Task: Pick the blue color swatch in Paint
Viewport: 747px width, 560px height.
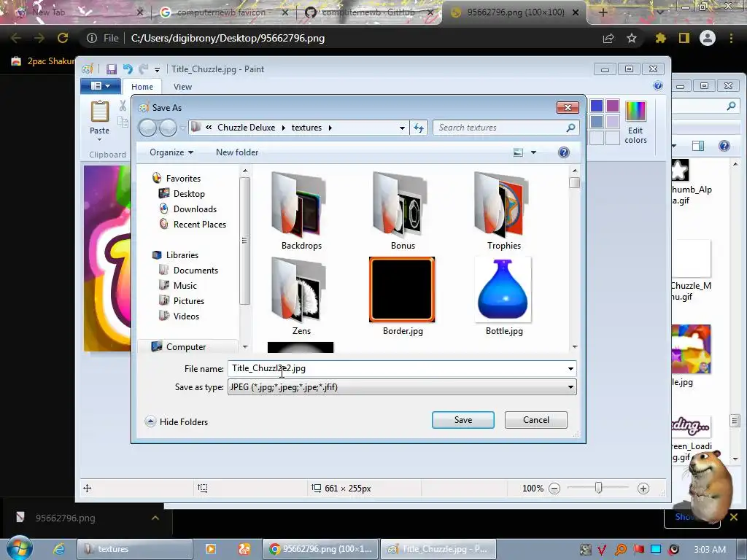Action: tap(597, 106)
